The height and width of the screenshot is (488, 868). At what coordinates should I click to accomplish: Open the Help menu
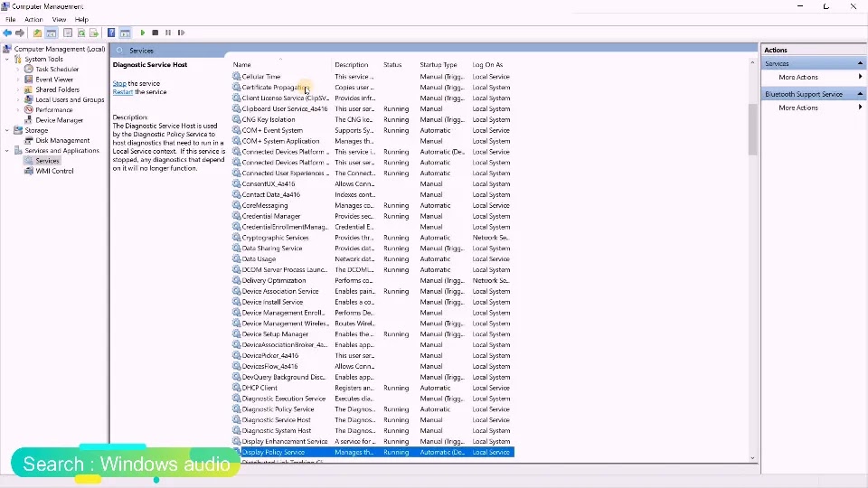[x=81, y=19]
